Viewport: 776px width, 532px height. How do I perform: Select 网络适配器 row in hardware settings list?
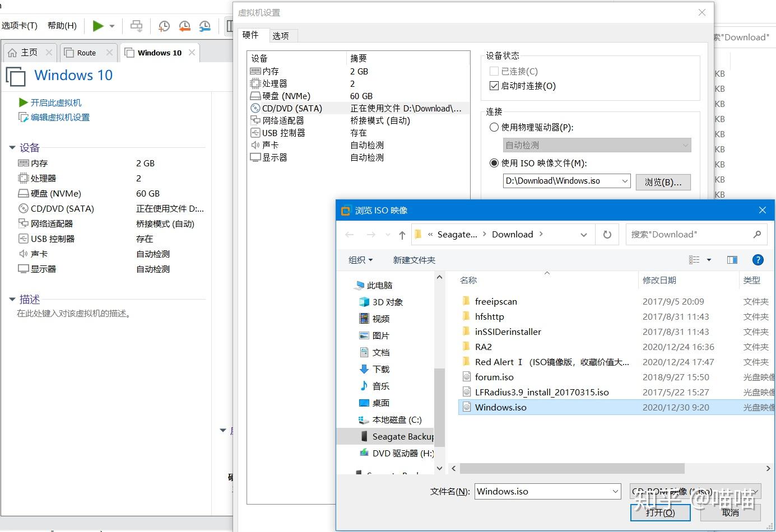[x=358, y=120]
